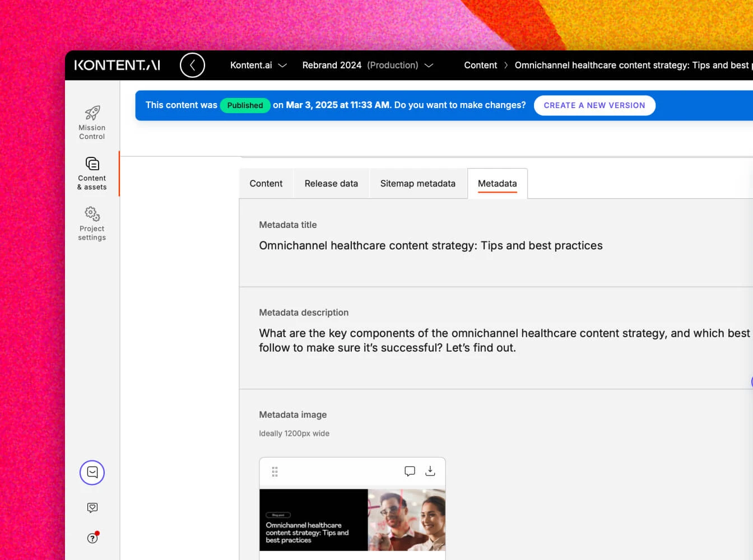Click the feedback heart bubble icon
Viewport: 753px width, 560px height.
92,507
